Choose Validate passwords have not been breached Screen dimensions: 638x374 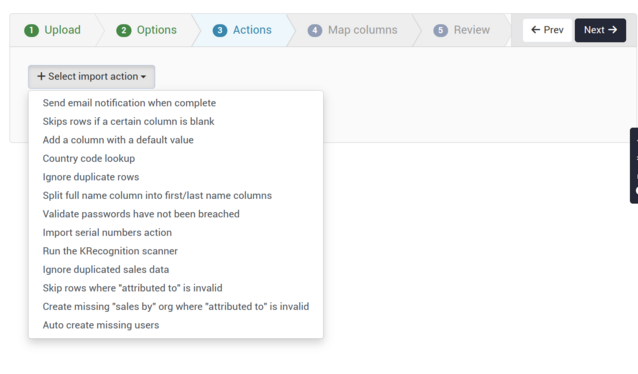coord(176,214)
